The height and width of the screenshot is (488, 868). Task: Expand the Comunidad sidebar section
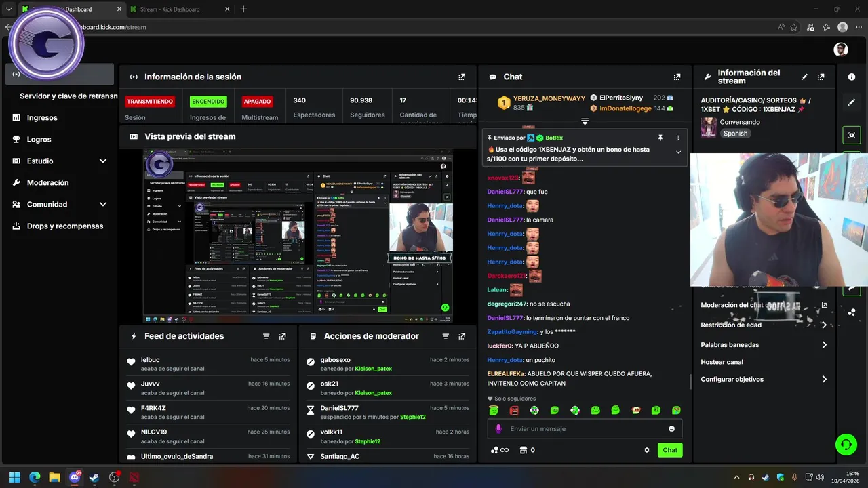pyautogui.click(x=103, y=205)
